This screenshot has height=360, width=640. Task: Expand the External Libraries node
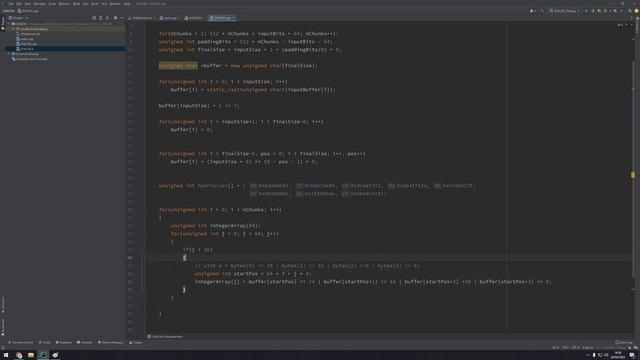click(8, 54)
